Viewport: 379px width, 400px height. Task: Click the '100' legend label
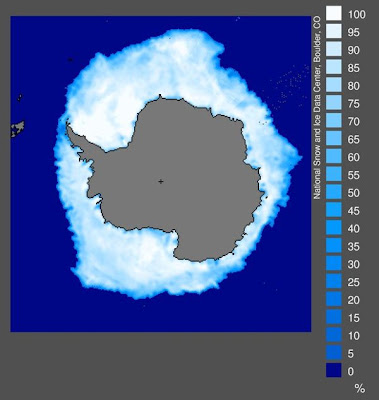[x=357, y=14]
